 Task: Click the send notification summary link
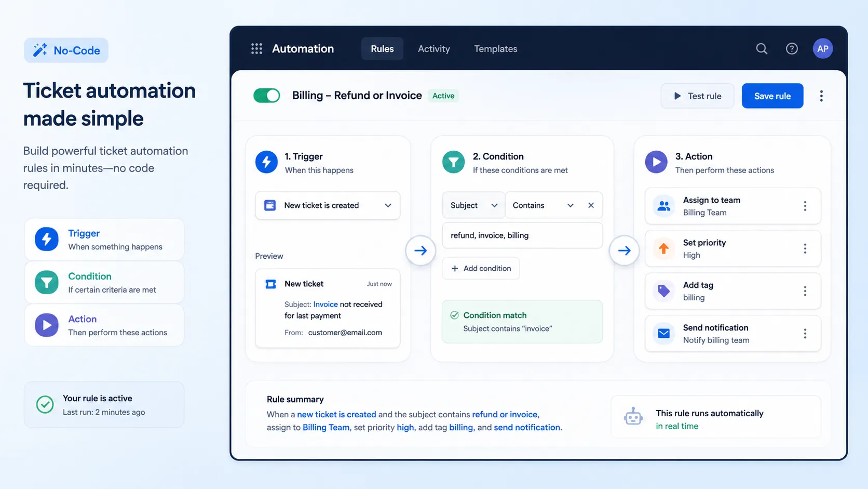pyautogui.click(x=527, y=428)
